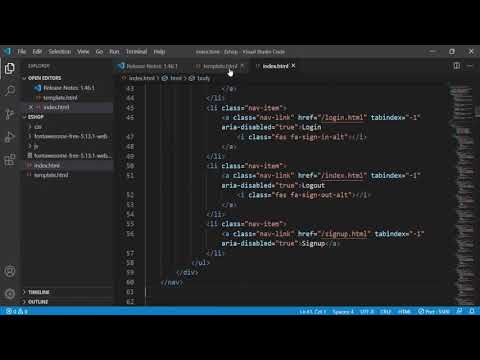Open notifications bell in status bar
The width and height of the screenshot is (480, 360).
pyautogui.click(x=472, y=311)
